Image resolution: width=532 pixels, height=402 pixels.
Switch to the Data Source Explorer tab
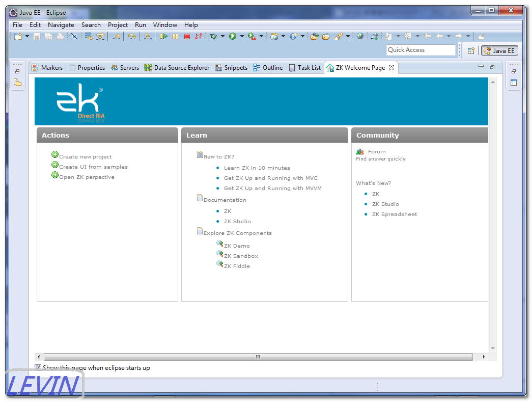point(177,68)
